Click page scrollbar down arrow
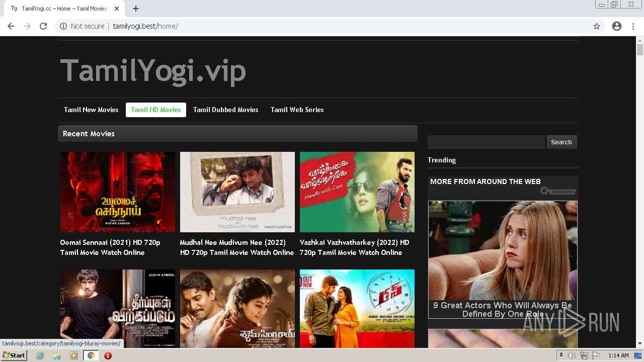This screenshot has width=644, height=362. tap(640, 344)
